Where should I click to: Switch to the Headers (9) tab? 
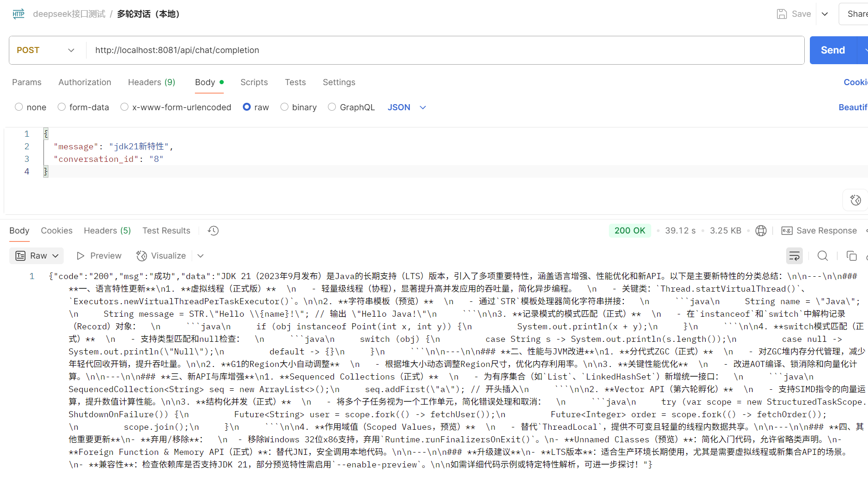click(x=152, y=82)
